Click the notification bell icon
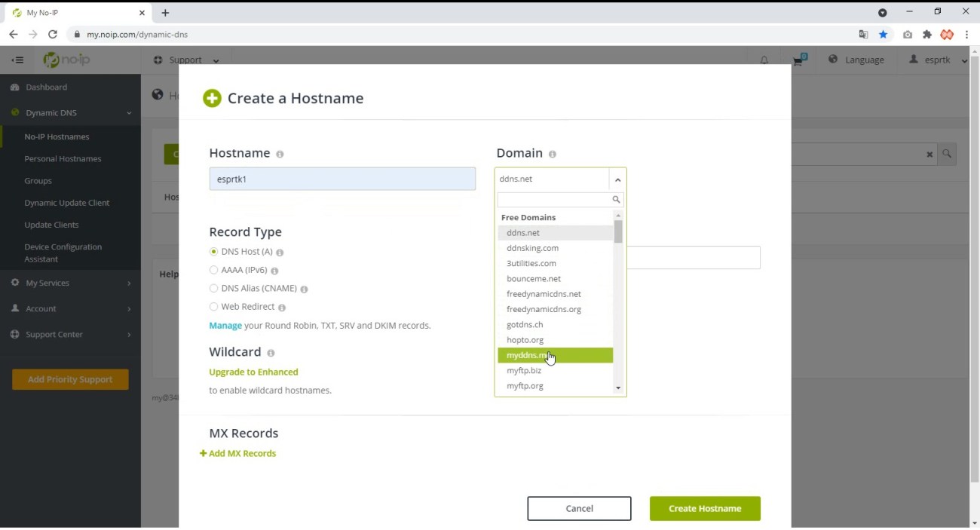Viewport: 980px width, 530px height. tap(764, 60)
